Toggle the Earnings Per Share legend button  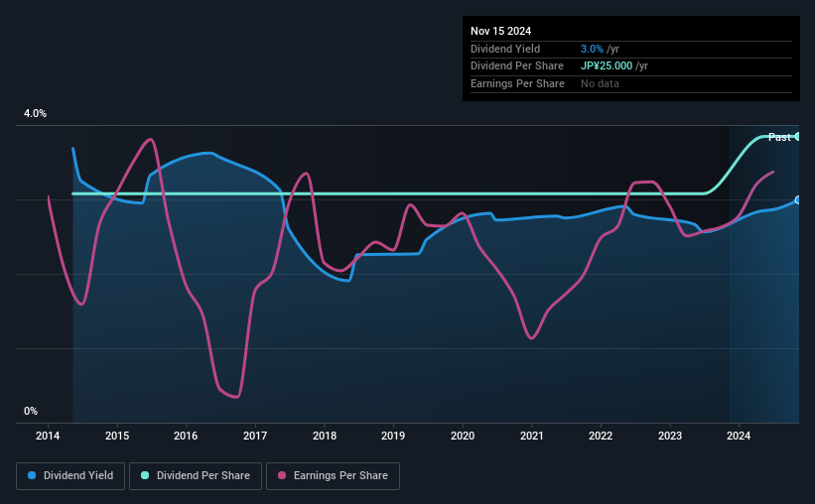[333, 476]
